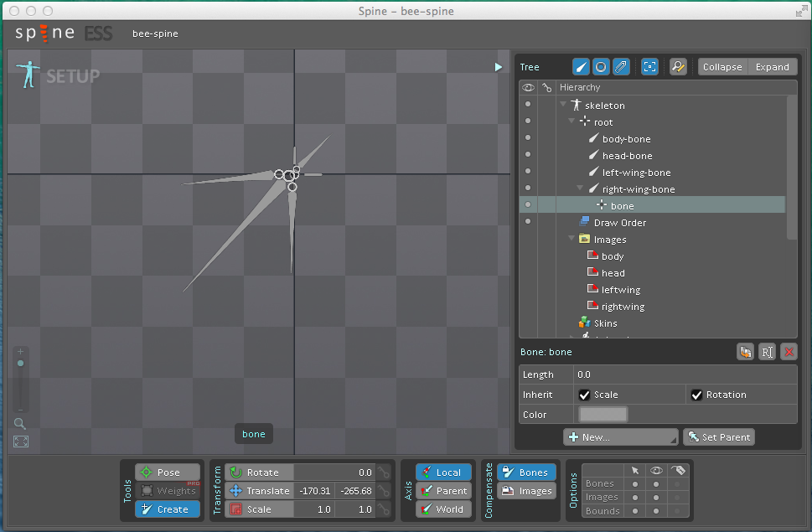Toggle slots filter circle icon in Tree

(x=601, y=67)
